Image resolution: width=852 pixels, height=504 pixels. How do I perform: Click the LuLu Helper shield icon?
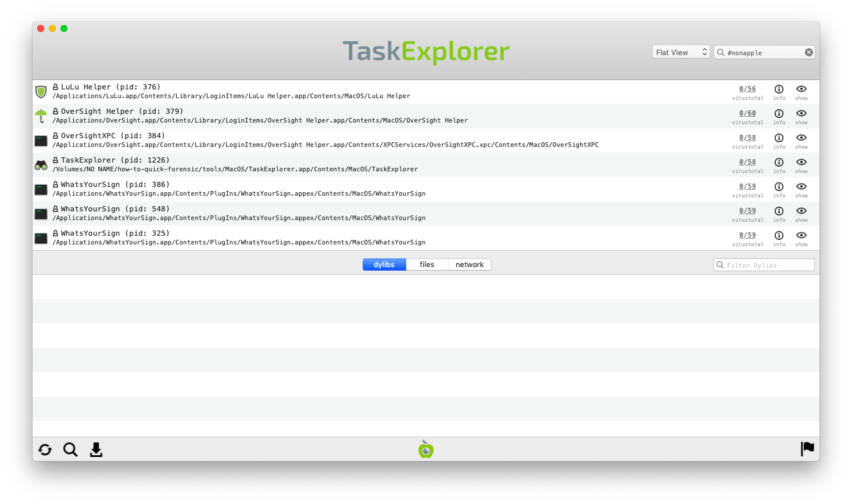(x=41, y=92)
